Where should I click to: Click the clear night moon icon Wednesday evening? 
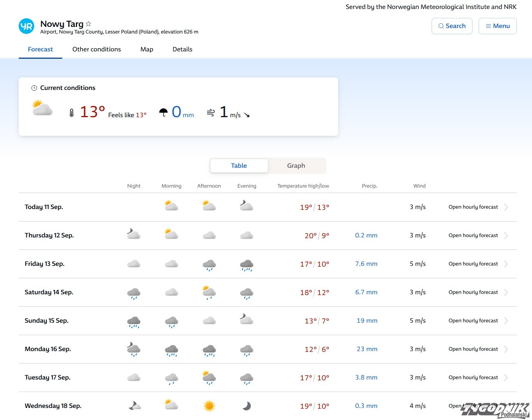247,406
